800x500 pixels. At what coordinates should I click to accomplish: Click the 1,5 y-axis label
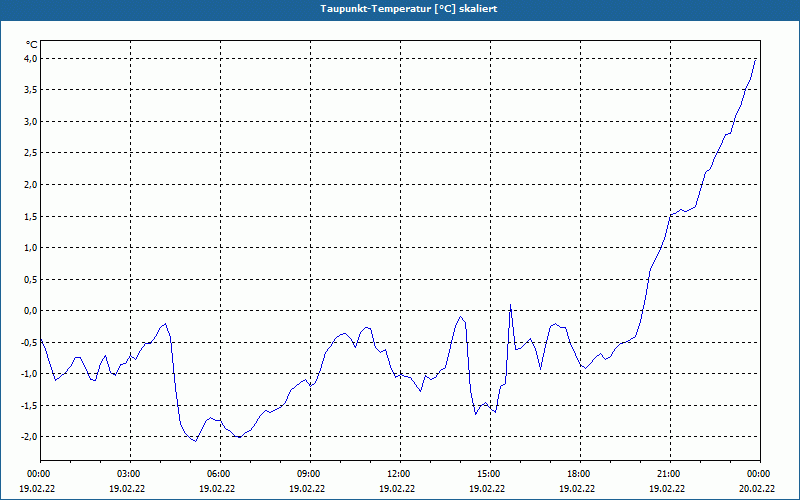tap(31, 216)
